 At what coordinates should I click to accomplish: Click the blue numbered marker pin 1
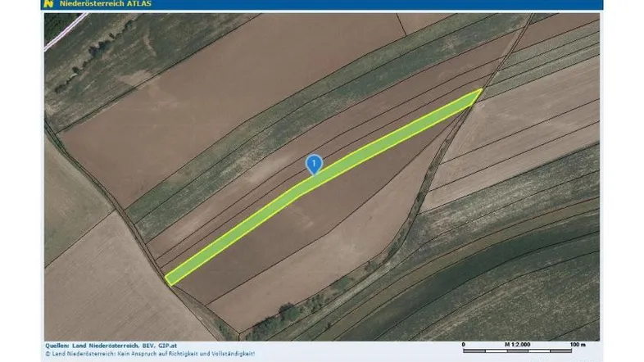point(313,164)
